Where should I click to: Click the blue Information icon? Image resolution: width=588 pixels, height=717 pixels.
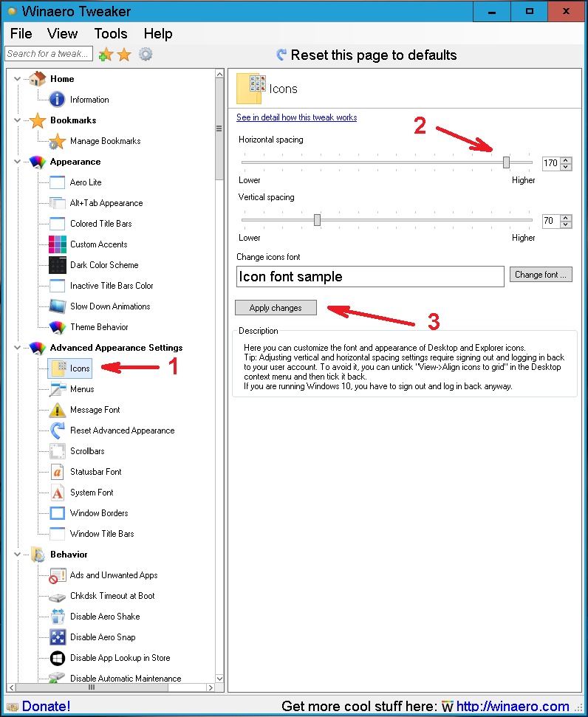point(57,99)
